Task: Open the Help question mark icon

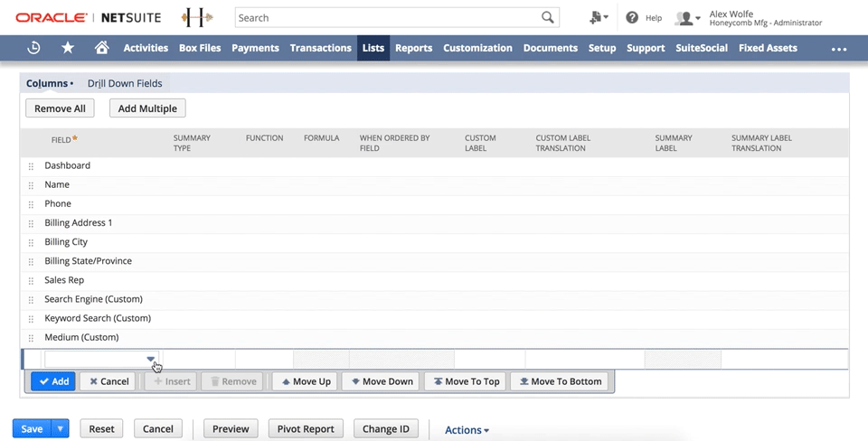Action: (632, 17)
